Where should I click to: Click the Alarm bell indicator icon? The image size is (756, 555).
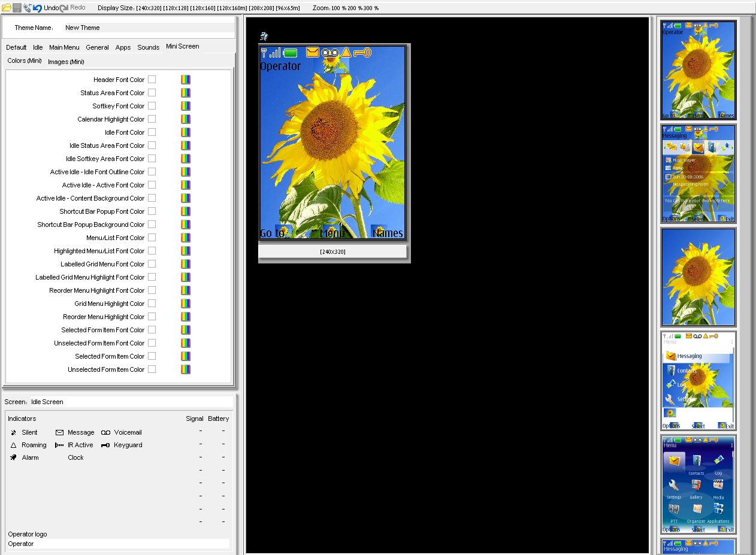tap(14, 457)
